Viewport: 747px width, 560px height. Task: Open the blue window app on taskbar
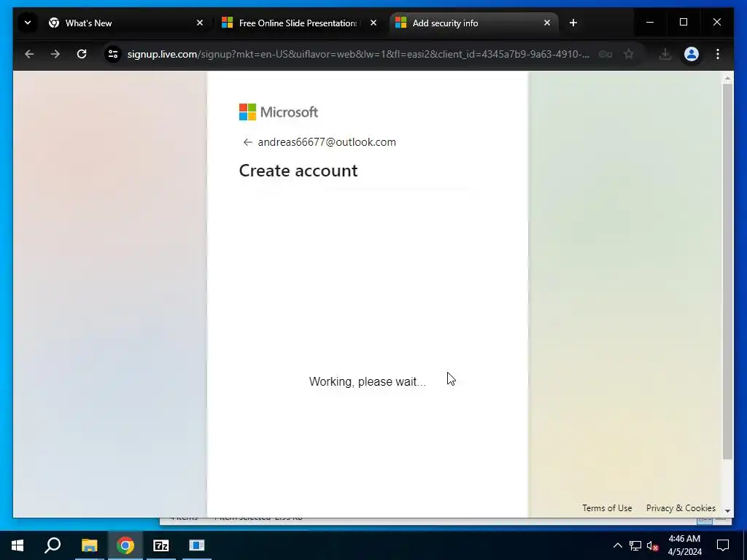[197, 545]
